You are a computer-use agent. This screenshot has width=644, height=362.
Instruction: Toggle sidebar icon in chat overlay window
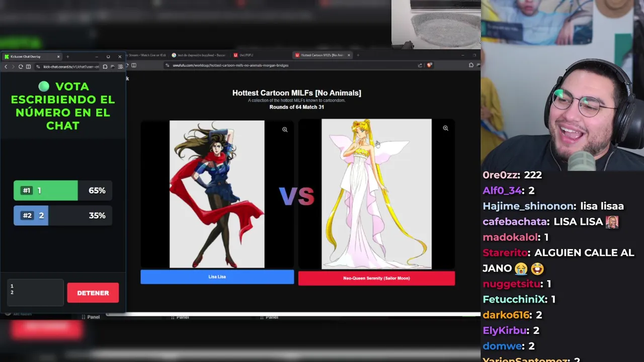pyautogui.click(x=28, y=66)
